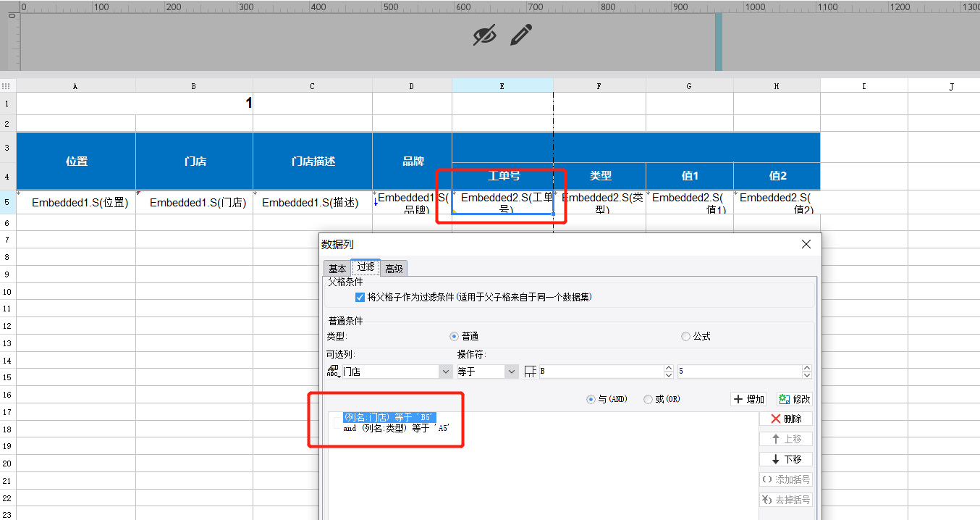
Task: Click the 类型 header cell in sheet
Action: tap(599, 176)
